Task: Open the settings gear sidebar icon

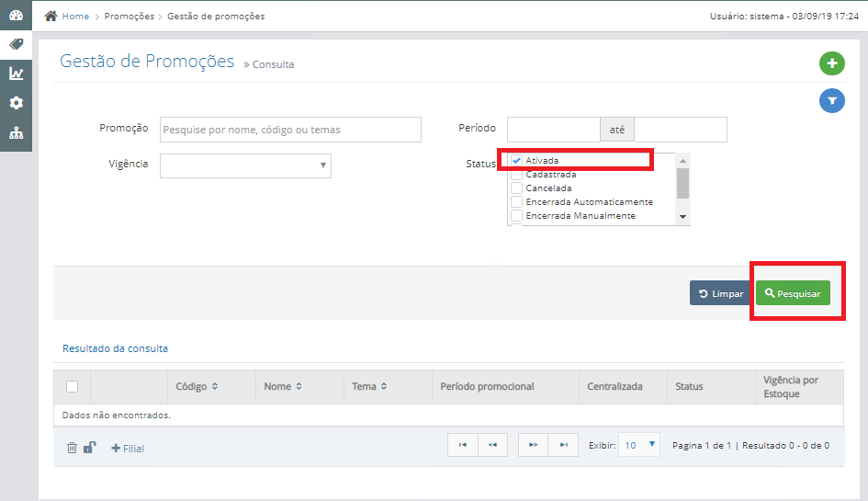Action: point(16,103)
